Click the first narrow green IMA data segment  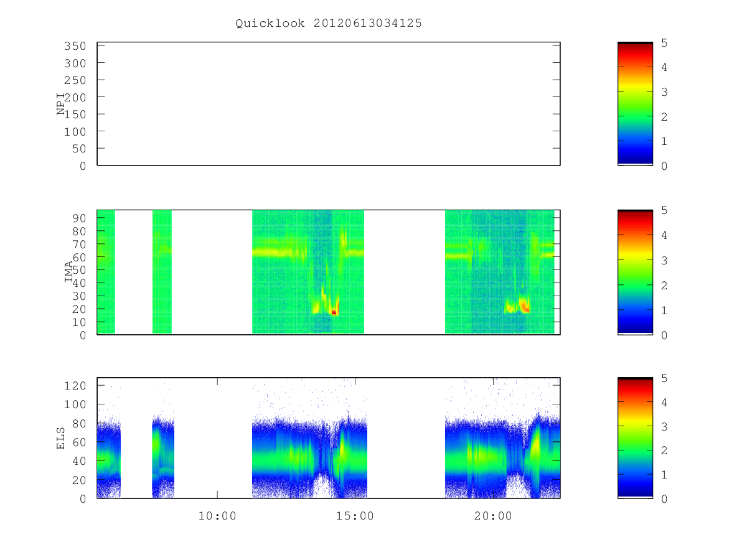pyautogui.click(x=106, y=272)
